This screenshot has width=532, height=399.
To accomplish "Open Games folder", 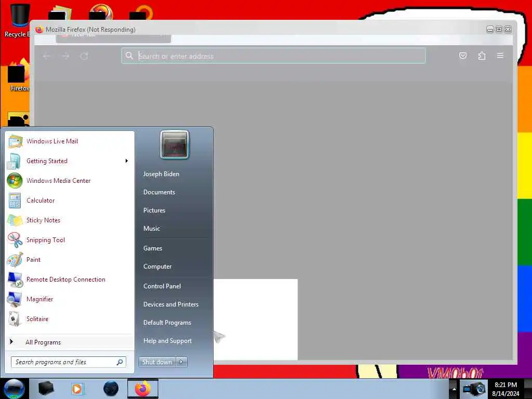I will [x=153, y=248].
